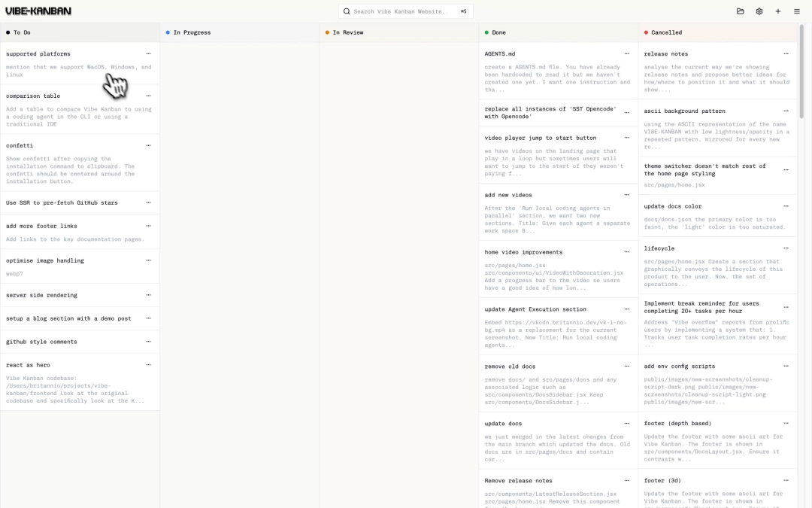The width and height of the screenshot is (812, 508).
Task: Open project settings gear icon
Action: [759, 11]
